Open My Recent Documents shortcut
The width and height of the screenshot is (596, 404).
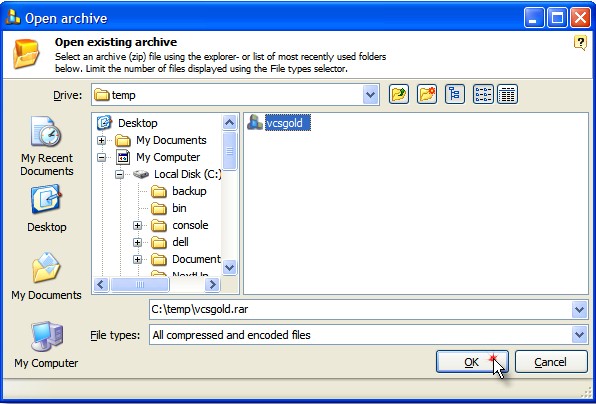coord(47,146)
